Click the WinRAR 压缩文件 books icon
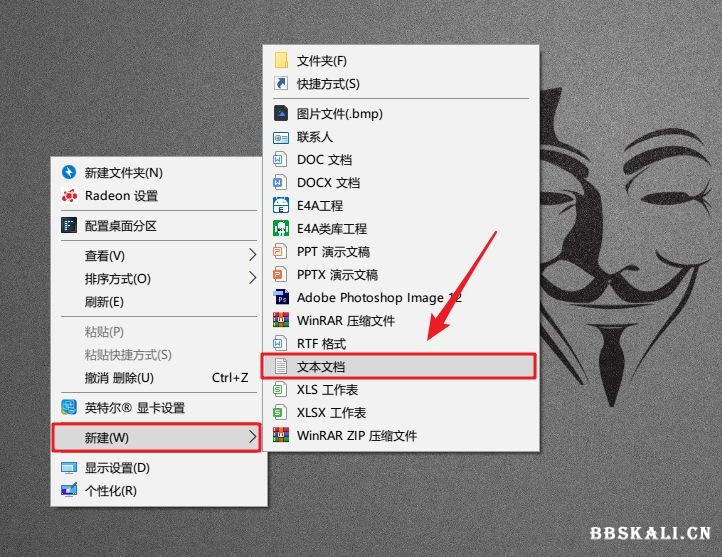Image resolution: width=722 pixels, height=557 pixels. pyautogui.click(x=281, y=320)
